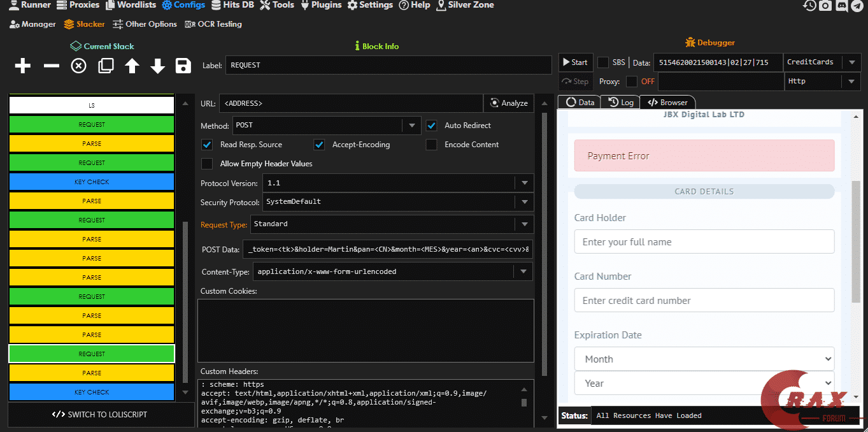Expand the Security Protocol dropdown
The image size is (868, 432).
click(524, 202)
